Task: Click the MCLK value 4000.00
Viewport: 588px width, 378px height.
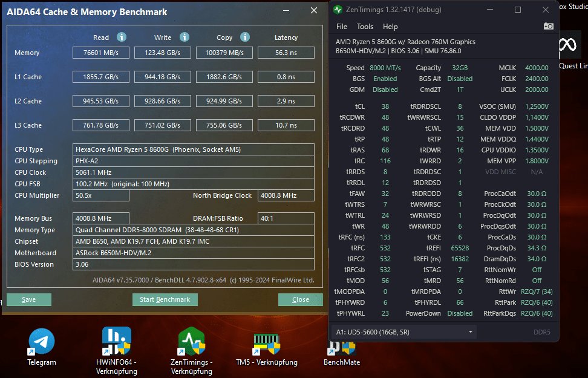Action: pyautogui.click(x=537, y=68)
